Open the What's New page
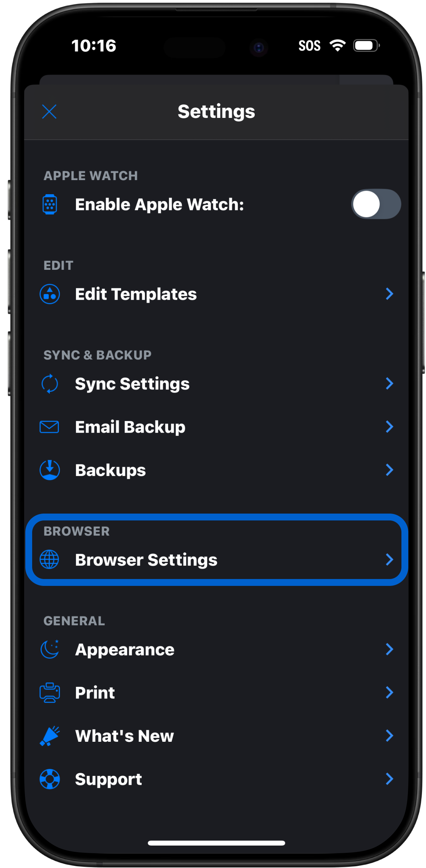This screenshot has width=426, height=868. [216, 736]
